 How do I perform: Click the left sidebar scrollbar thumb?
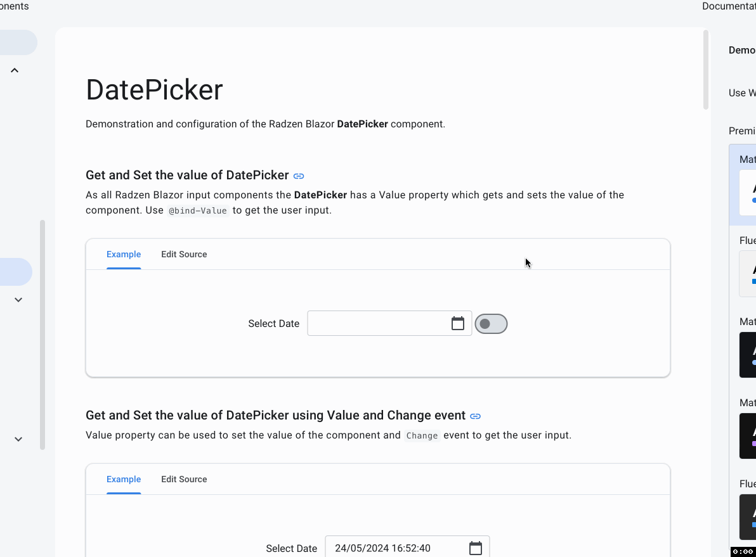[42, 335]
